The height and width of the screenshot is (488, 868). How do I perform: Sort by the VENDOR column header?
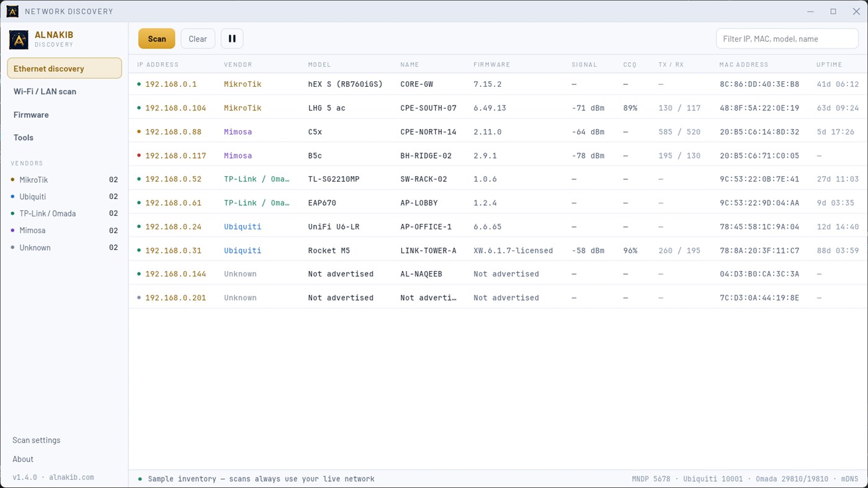(238, 64)
